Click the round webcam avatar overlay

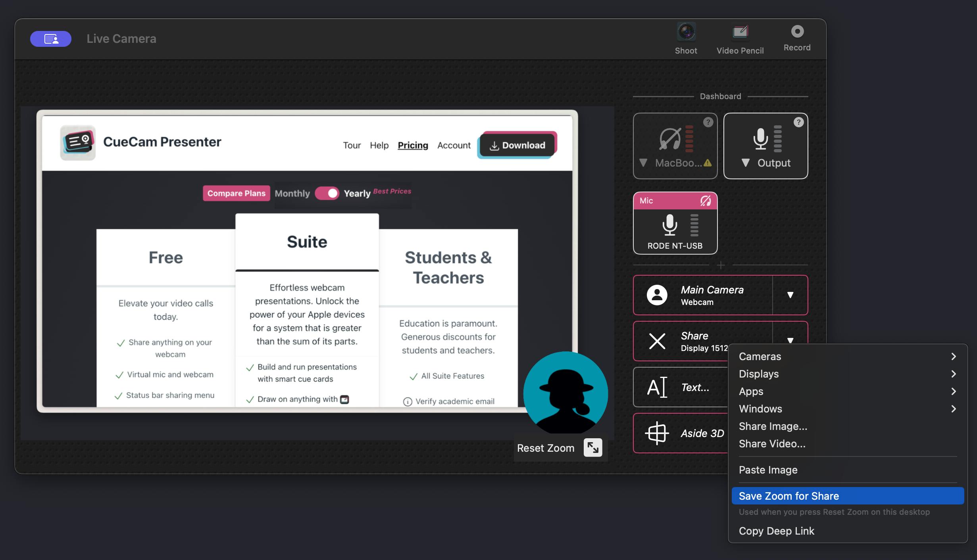(565, 393)
